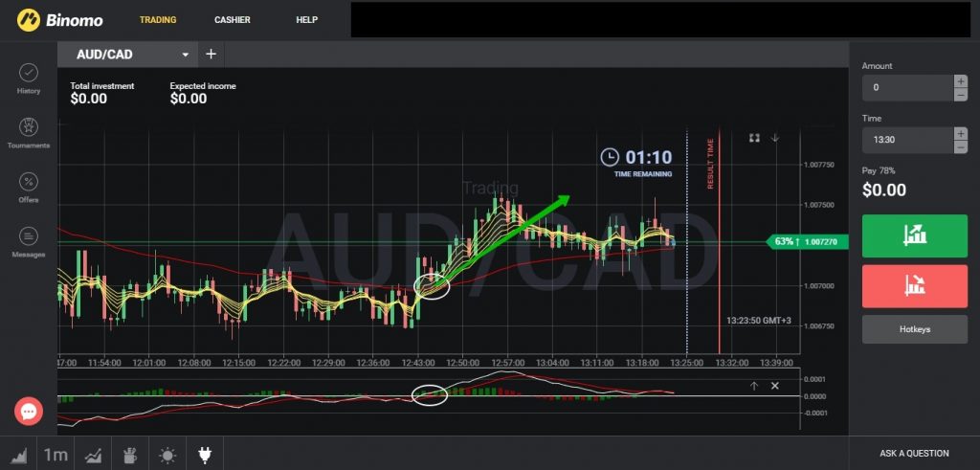Open the Hotkeys button
The height and width of the screenshot is (470, 980).
pos(914,329)
